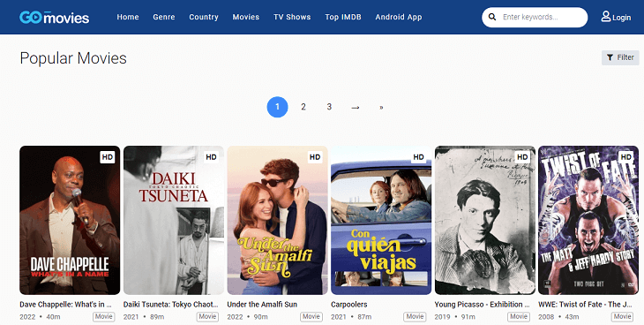Viewport: 644px width, 325px height.
Task: Click Movie tag under WWE Twist of Fate
Action: [x=622, y=317]
